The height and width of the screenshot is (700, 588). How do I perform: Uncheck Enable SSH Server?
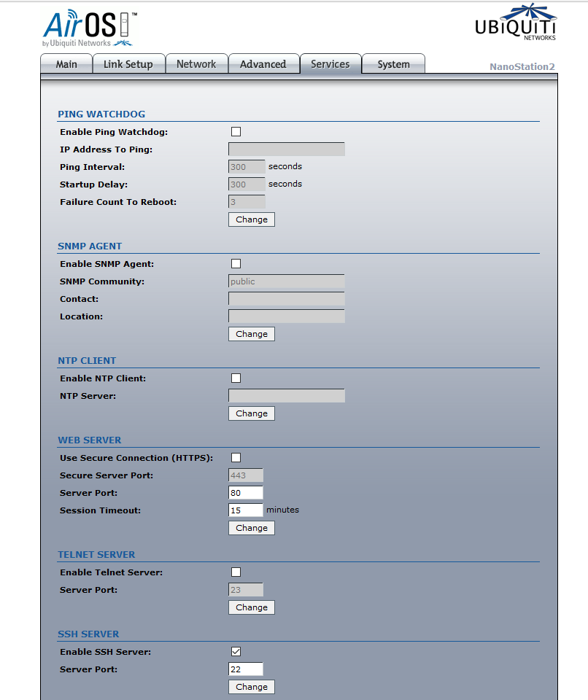click(236, 651)
